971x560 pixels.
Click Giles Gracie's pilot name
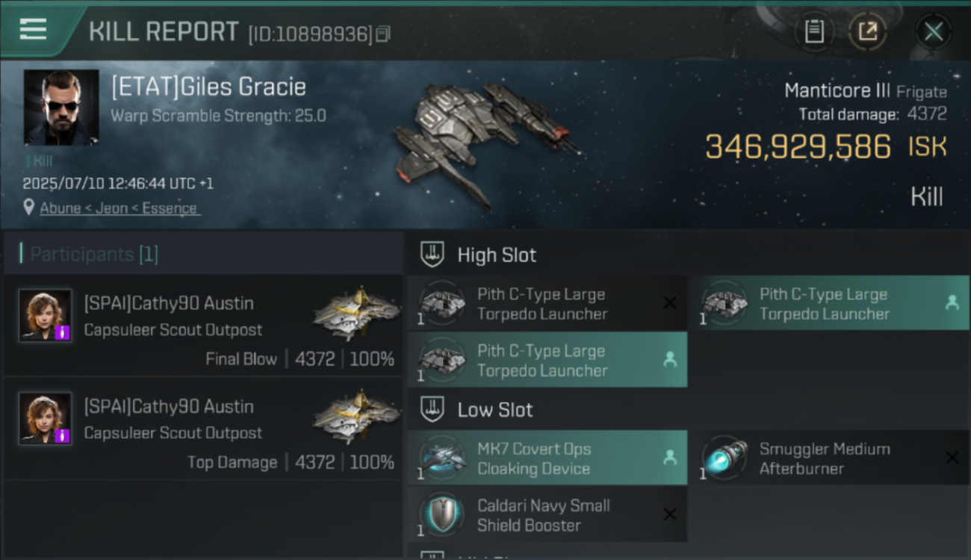(208, 87)
